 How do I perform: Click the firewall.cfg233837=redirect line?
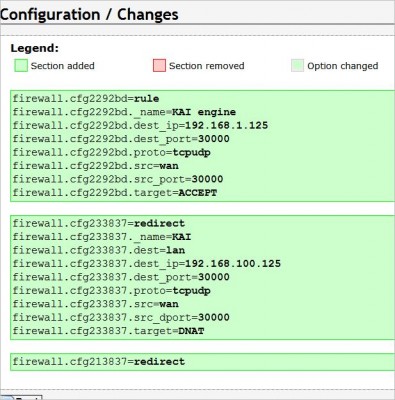[99, 223]
